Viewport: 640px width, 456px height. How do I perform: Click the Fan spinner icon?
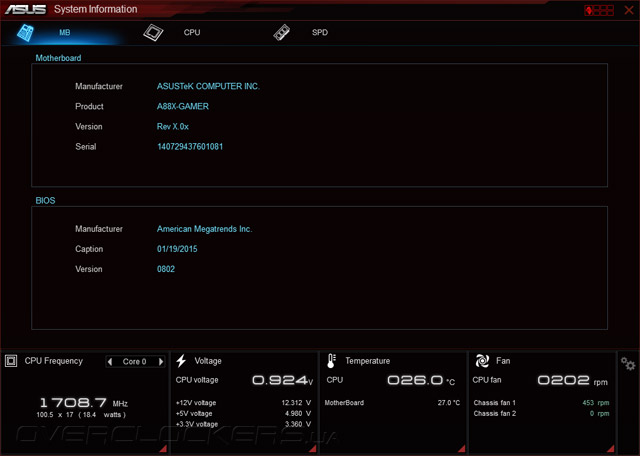click(482, 361)
